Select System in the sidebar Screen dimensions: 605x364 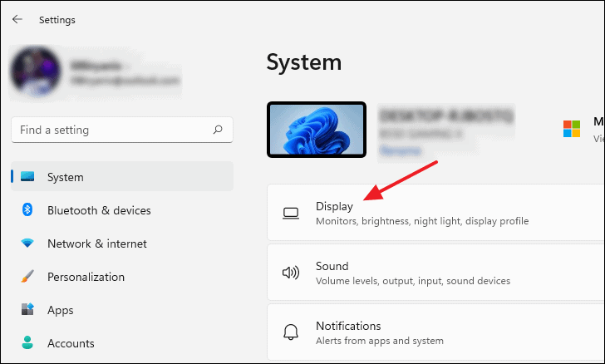click(122, 176)
